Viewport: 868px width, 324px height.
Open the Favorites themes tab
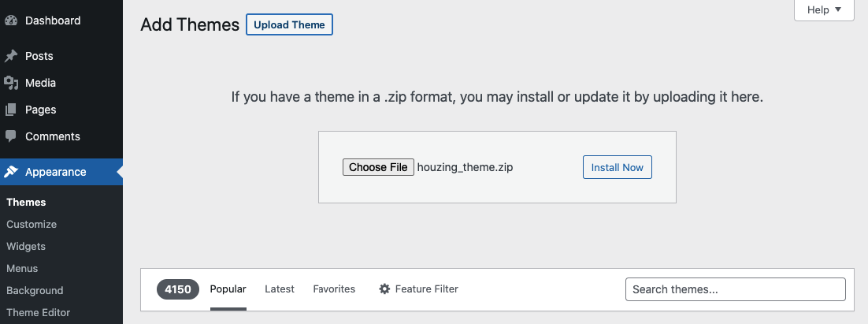[334, 289]
